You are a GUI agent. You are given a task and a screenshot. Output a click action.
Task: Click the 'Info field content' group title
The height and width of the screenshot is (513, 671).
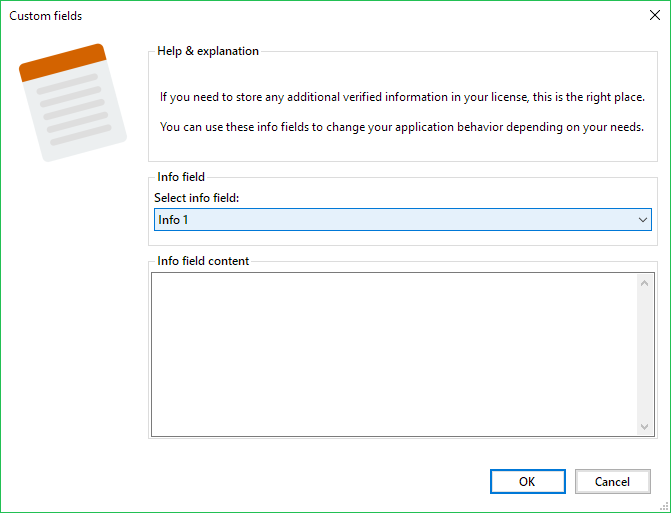(x=203, y=261)
